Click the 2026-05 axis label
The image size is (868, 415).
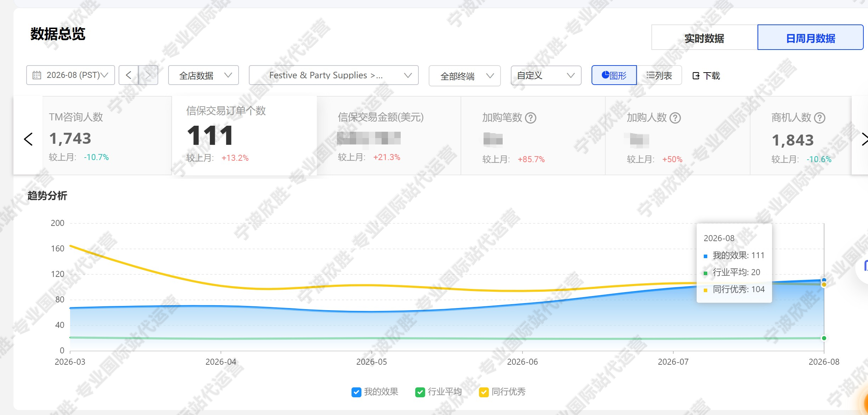pyautogui.click(x=372, y=362)
